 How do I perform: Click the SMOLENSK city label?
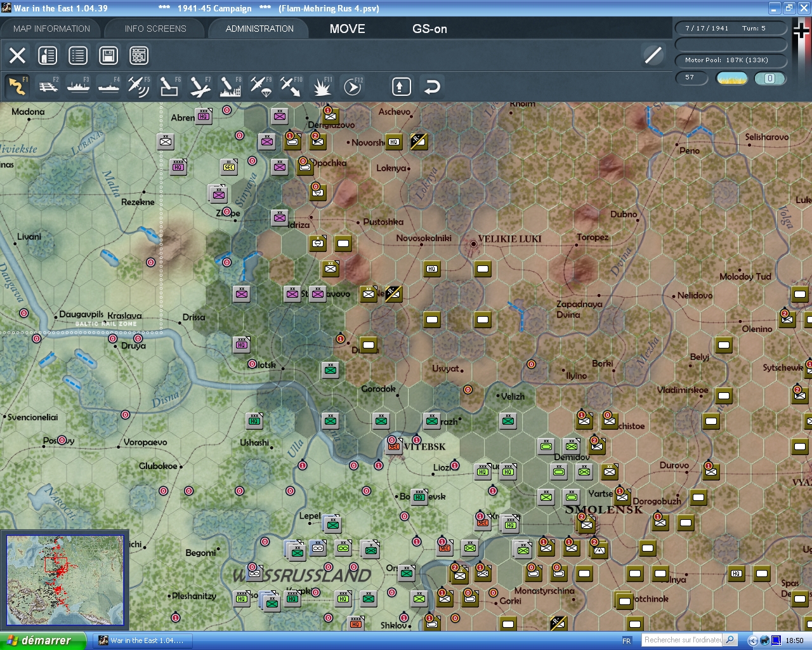[604, 510]
